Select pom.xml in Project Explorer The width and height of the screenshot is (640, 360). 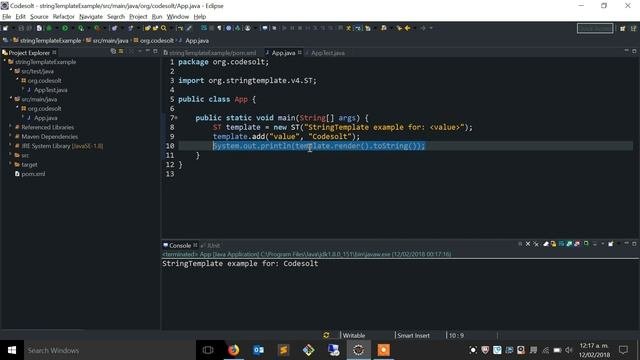tap(33, 174)
